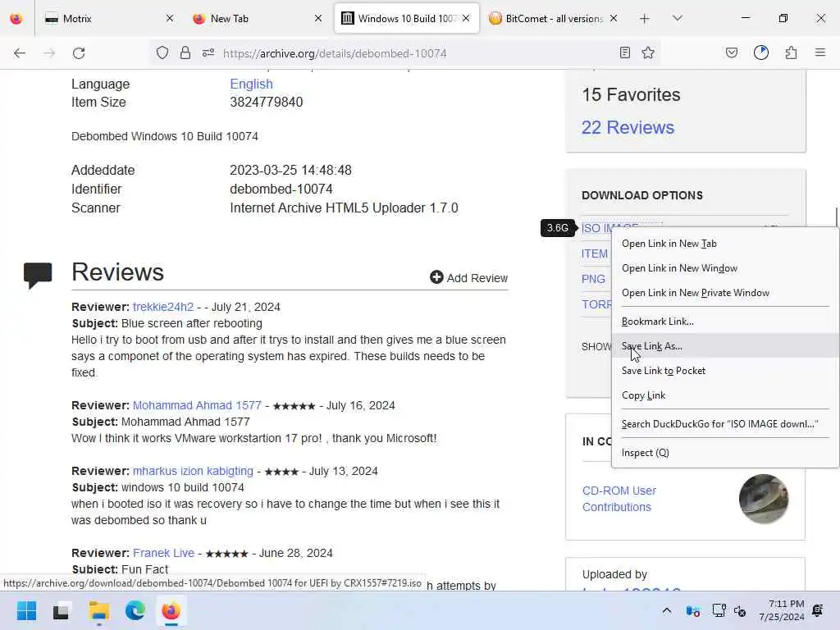
Task: Go back to the previous page
Action: 20,53
